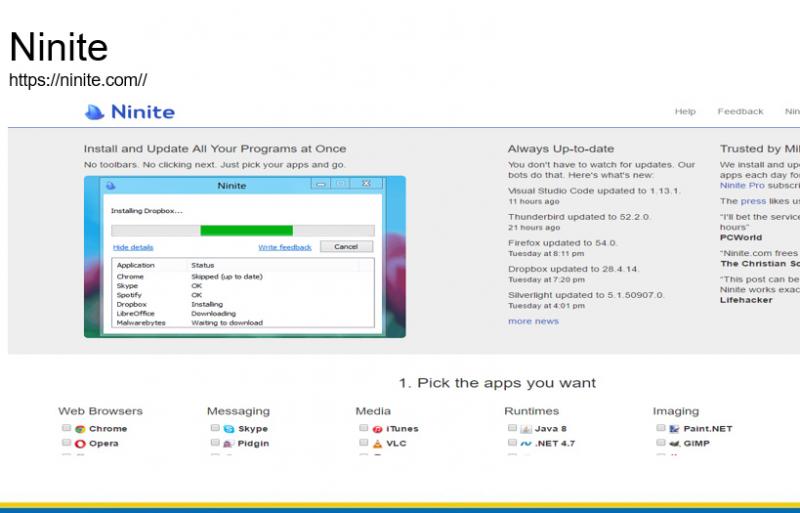The image size is (800, 513).
Task: Check the iTunes checkbox
Action: [x=363, y=428]
